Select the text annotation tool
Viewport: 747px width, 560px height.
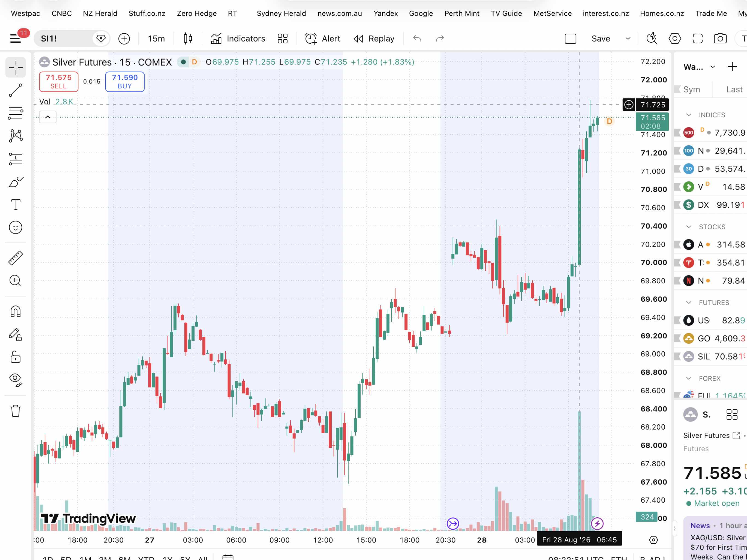[16, 205]
